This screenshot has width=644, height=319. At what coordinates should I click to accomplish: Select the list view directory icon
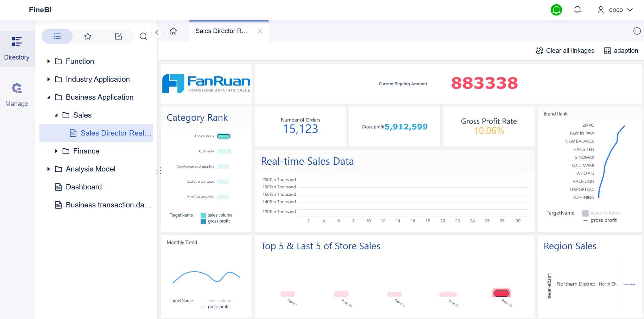(57, 36)
